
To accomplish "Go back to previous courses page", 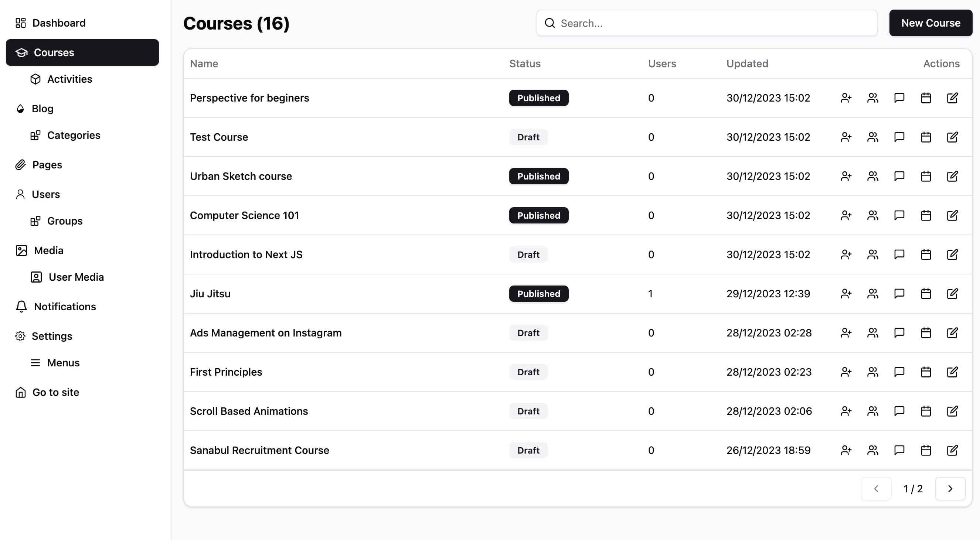I will coord(876,489).
